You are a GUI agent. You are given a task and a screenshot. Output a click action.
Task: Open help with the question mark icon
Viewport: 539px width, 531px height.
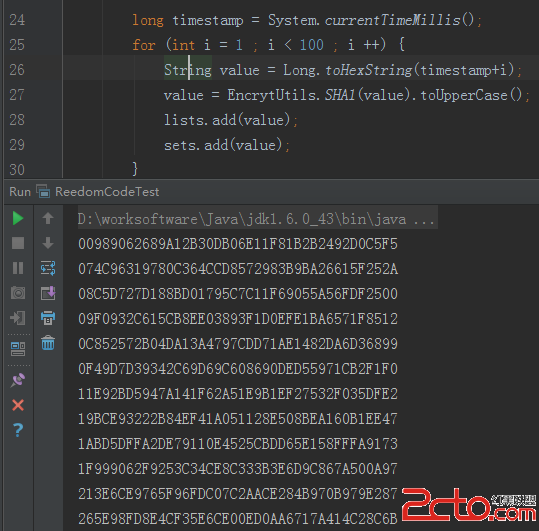point(18,430)
